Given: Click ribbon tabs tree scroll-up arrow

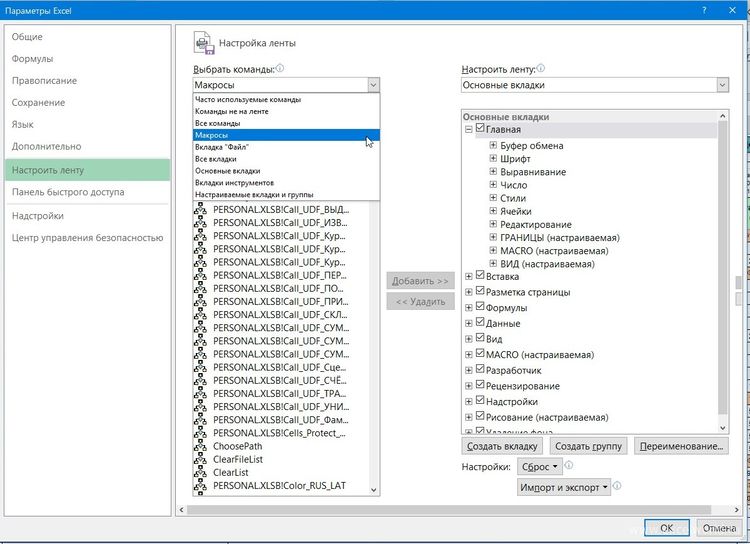Looking at the screenshot, I should pyautogui.click(x=723, y=116).
